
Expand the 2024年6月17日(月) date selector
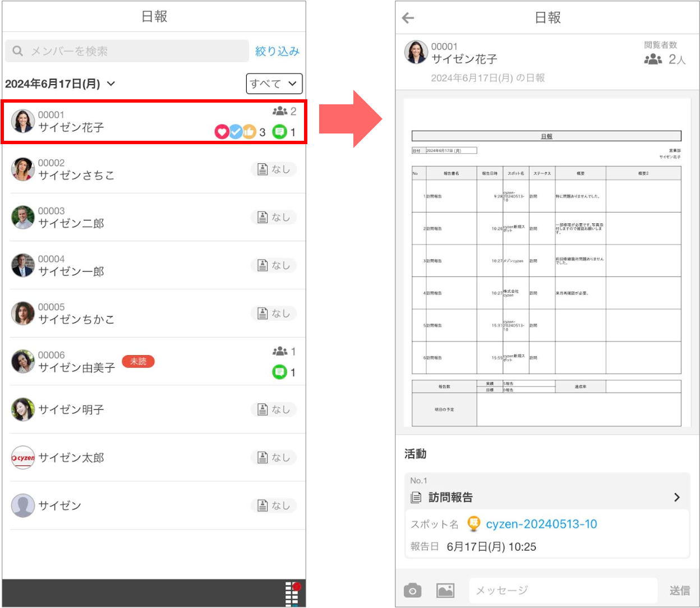(x=60, y=84)
